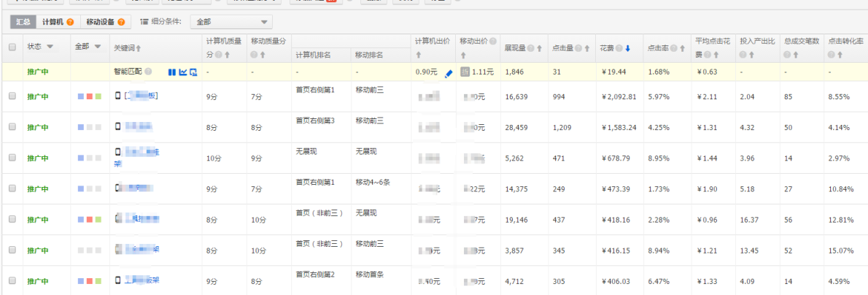
Task: Switch to the 计算机 tab
Action: [58, 23]
